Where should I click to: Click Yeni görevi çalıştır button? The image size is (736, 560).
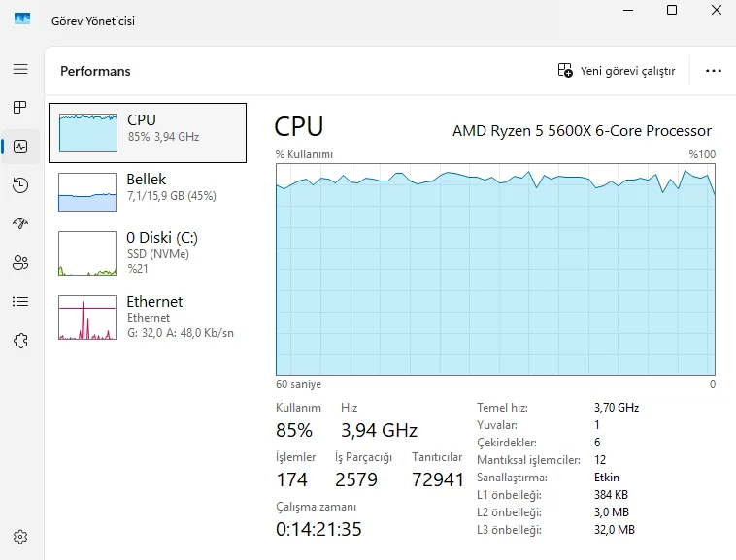617,71
